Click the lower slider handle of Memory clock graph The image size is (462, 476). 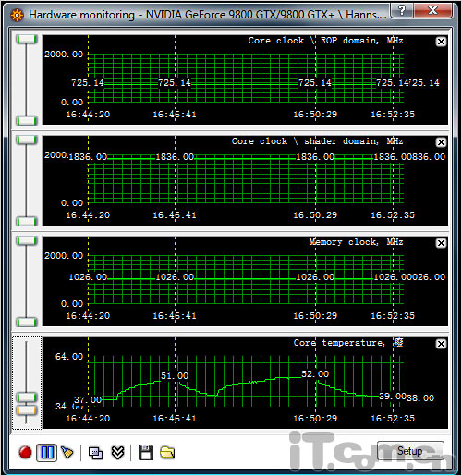click(27, 323)
